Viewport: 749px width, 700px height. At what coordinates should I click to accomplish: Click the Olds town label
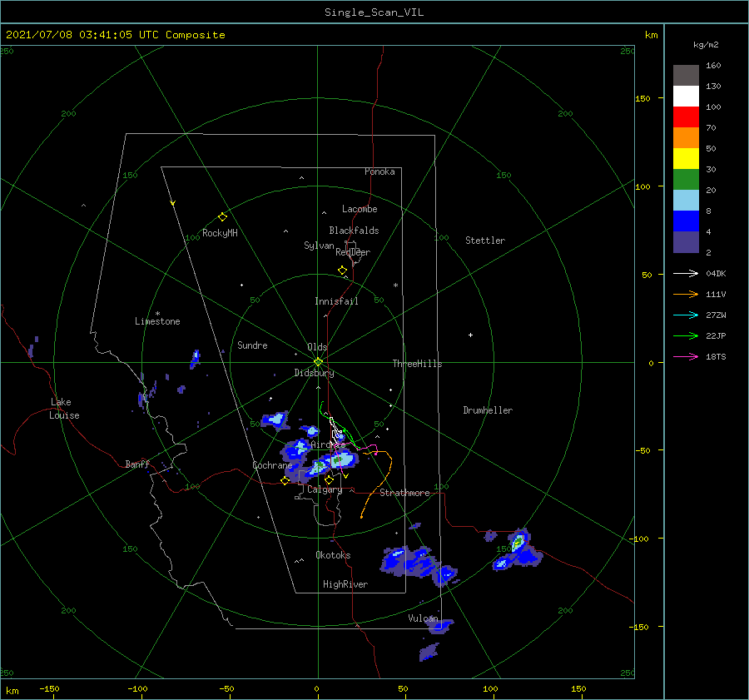(317, 347)
